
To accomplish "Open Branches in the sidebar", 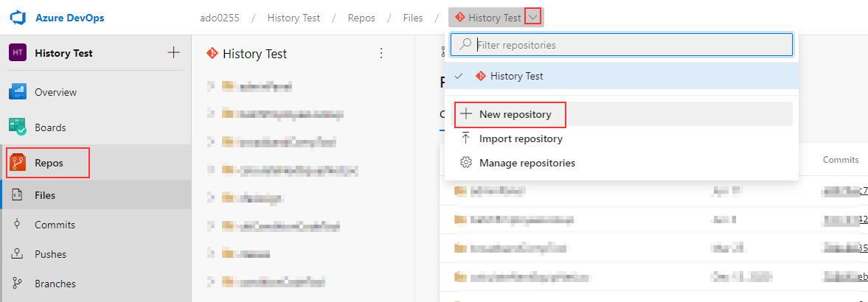I will (x=55, y=283).
